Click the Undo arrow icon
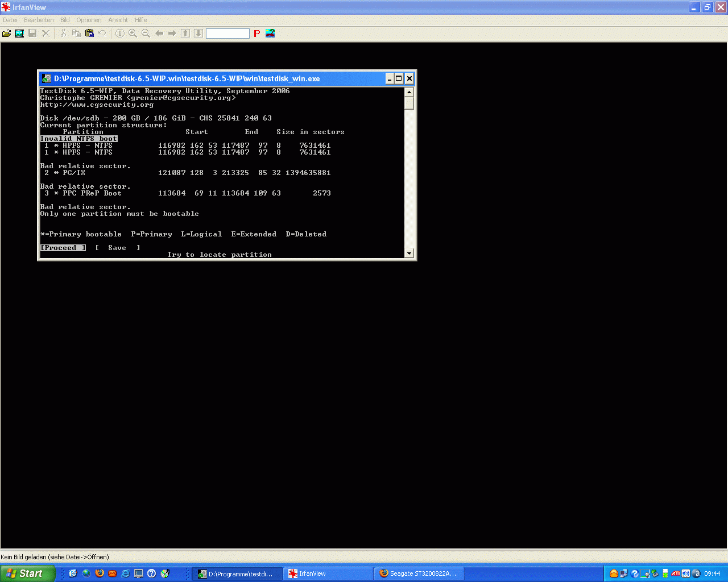This screenshot has width=728, height=582. tap(102, 34)
